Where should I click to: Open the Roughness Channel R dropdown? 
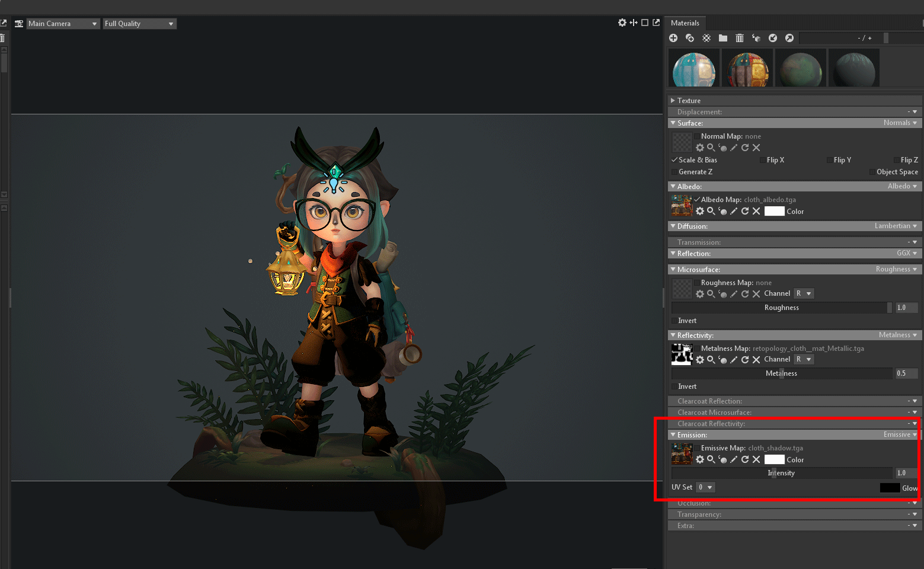point(804,293)
